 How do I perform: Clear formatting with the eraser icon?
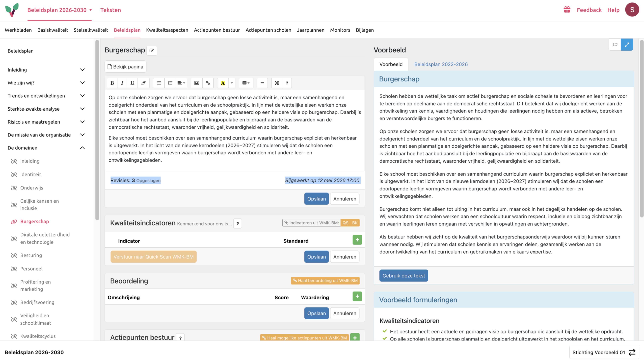[x=143, y=83]
